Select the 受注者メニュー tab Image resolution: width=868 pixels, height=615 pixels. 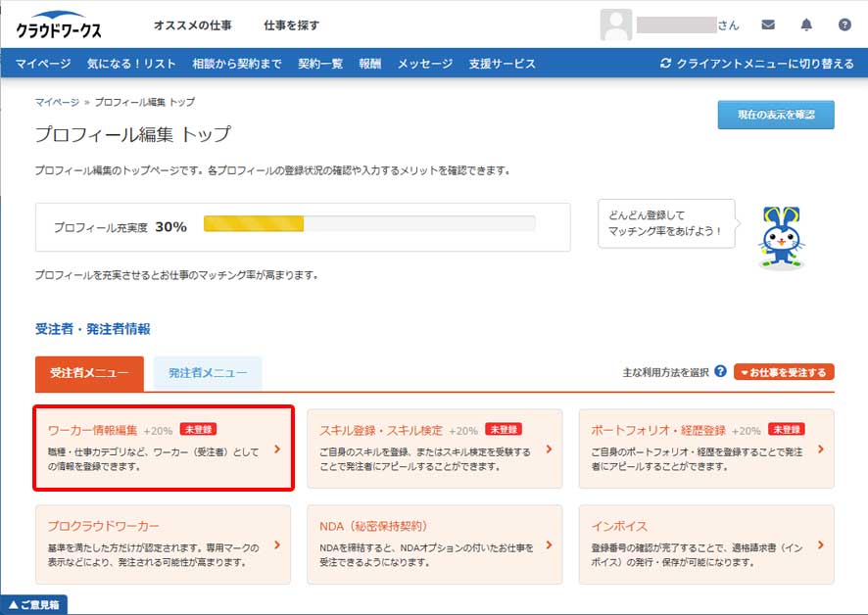coord(89,373)
